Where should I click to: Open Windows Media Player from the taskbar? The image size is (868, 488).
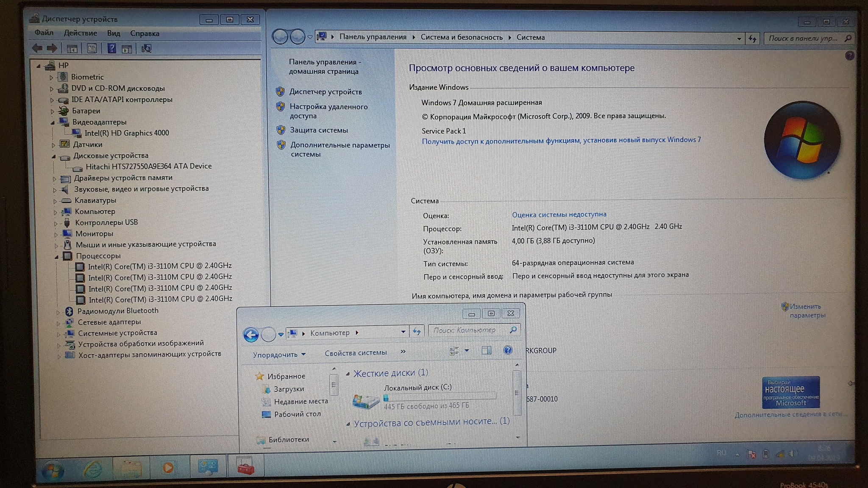click(x=168, y=468)
